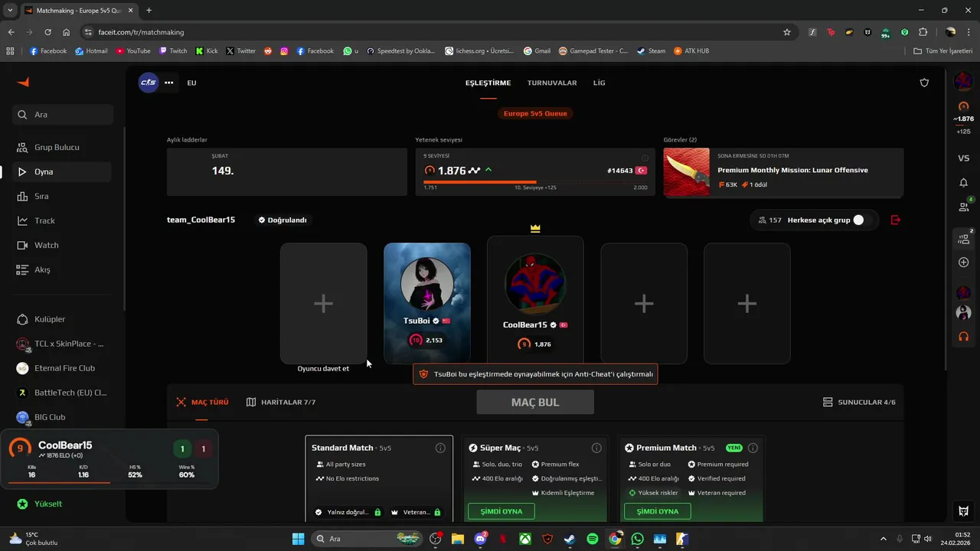Open Premium Monthly Mission Lunar Offensive
Screen dimensions: 980x551
tap(783, 172)
